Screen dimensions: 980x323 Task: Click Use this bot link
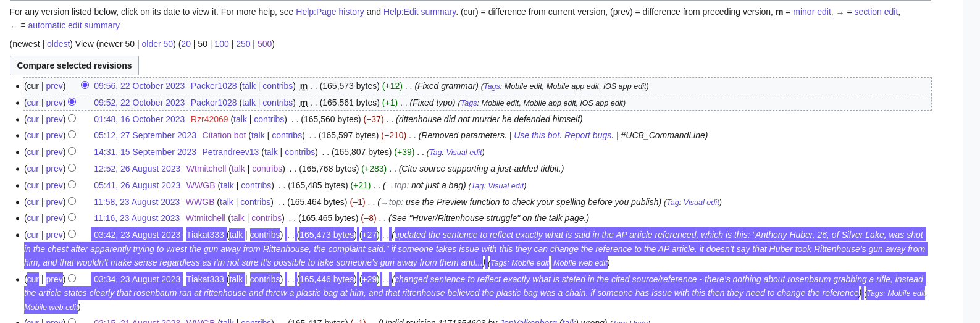pos(537,135)
